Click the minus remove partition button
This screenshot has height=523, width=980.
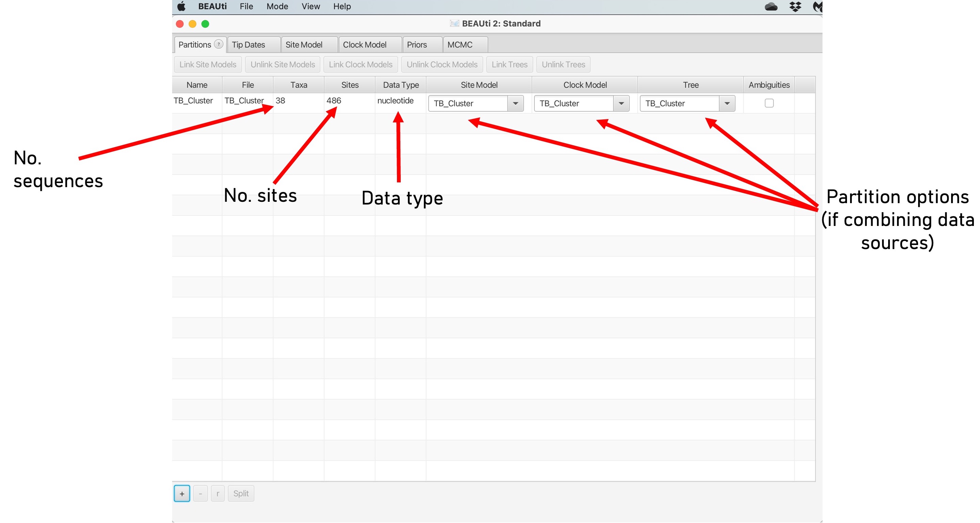click(x=200, y=494)
